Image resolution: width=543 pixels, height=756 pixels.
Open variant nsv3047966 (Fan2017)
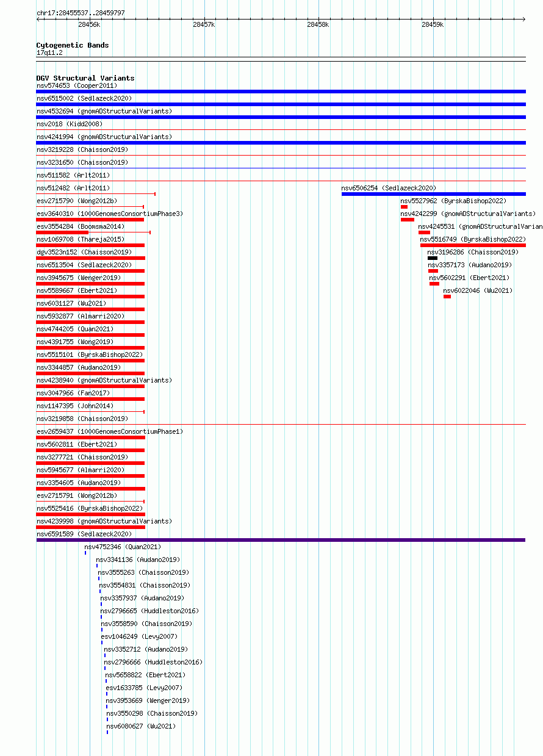(x=73, y=393)
